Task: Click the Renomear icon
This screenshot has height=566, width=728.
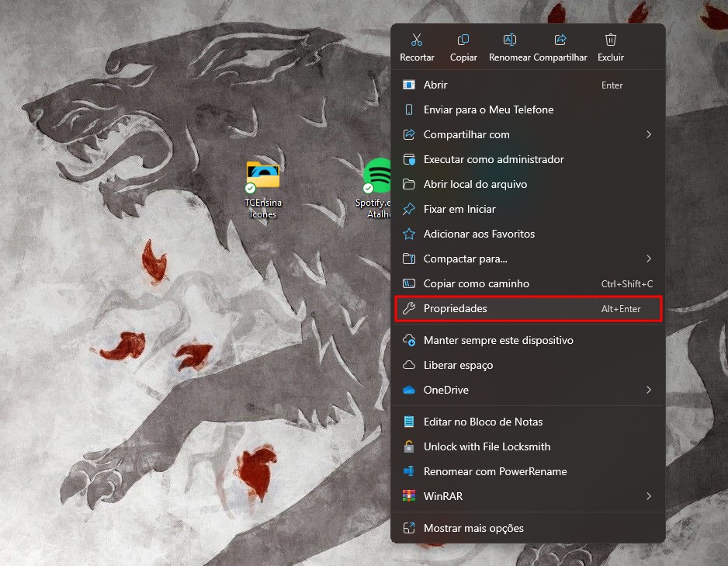Action: (x=510, y=40)
